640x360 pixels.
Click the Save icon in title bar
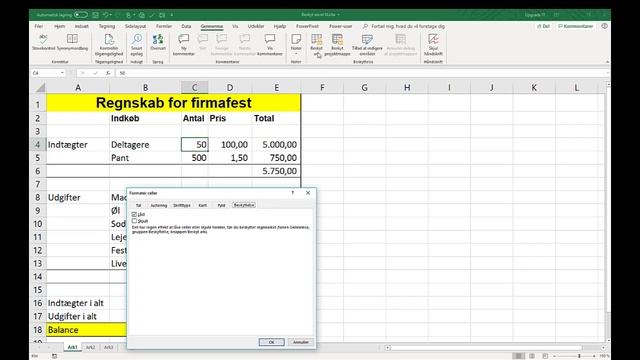pyautogui.click(x=95, y=15)
